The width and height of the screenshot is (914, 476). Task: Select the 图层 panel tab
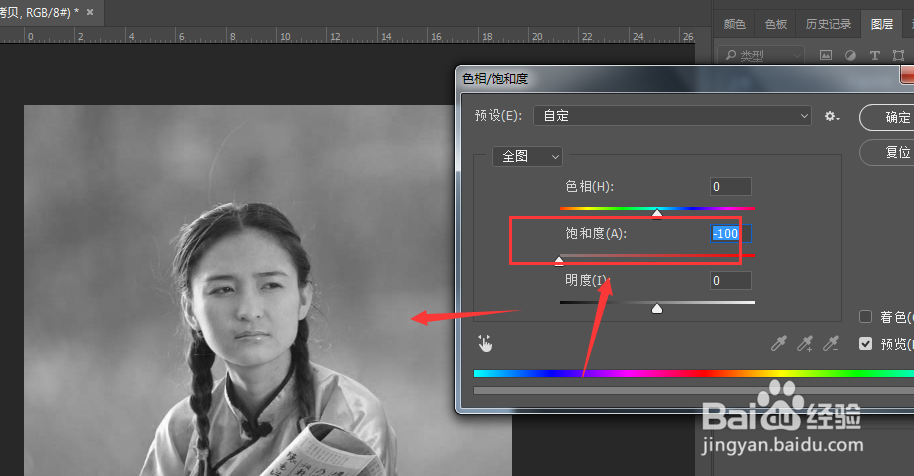[x=881, y=24]
